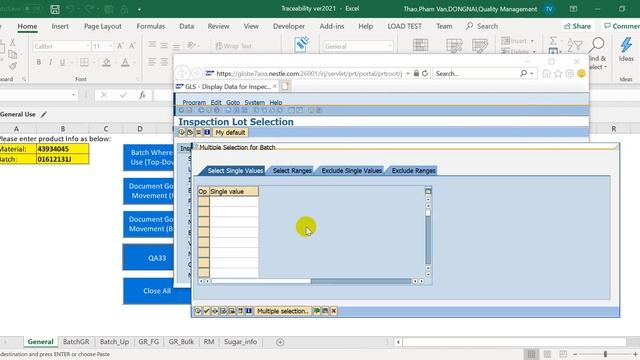
Task: Click the Fill Color bucket swatch
Action: click(x=106, y=62)
